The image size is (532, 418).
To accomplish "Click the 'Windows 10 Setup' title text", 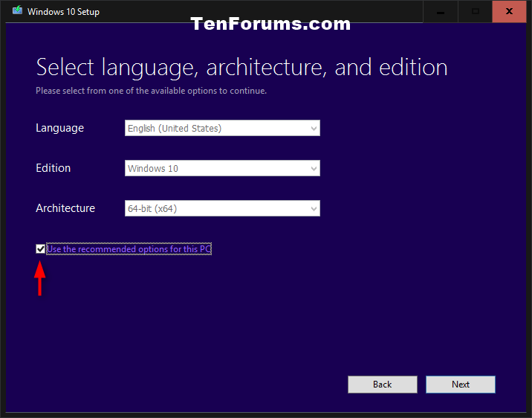I will (x=63, y=12).
